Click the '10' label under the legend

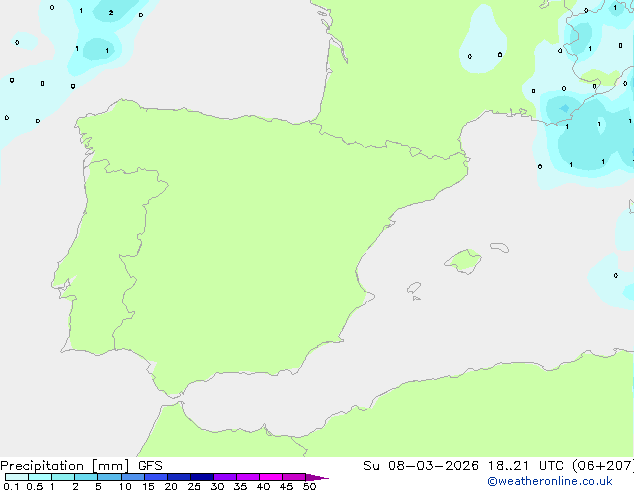pyautogui.click(x=125, y=486)
